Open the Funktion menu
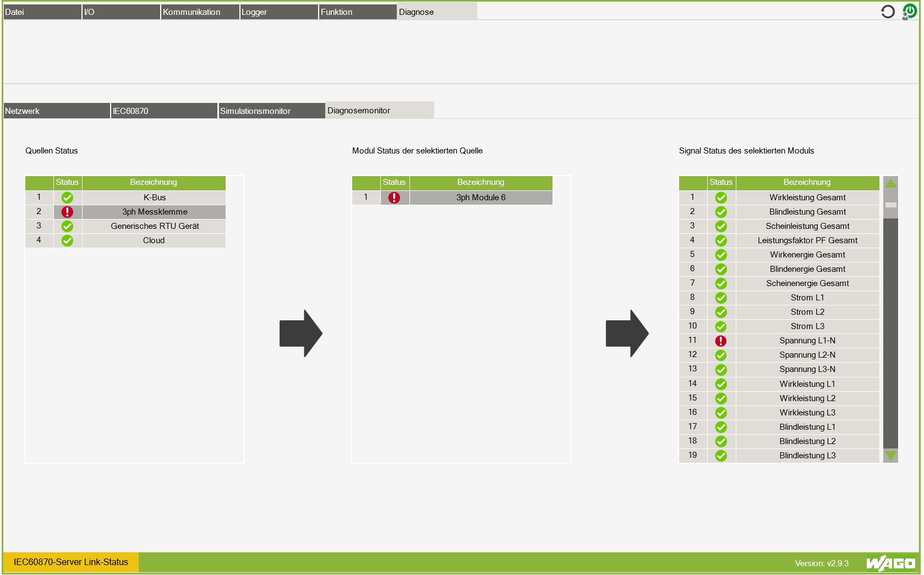924x575 pixels. coord(358,12)
